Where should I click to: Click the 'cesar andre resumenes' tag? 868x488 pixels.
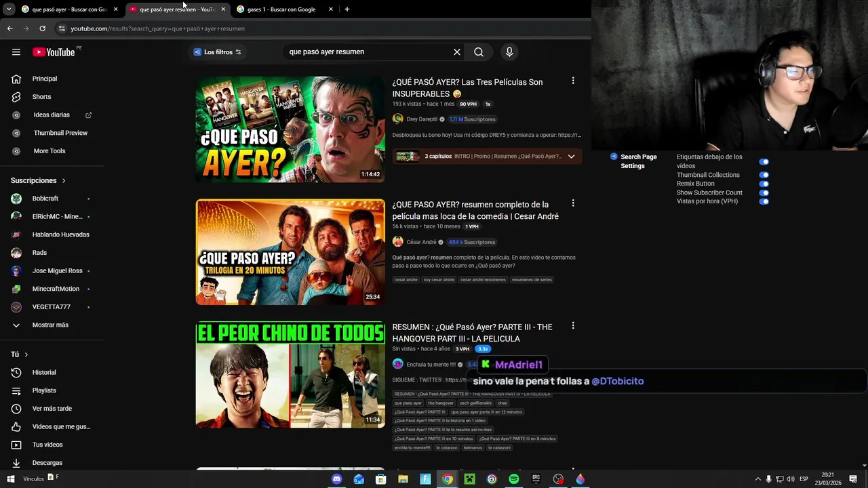pyautogui.click(x=483, y=279)
